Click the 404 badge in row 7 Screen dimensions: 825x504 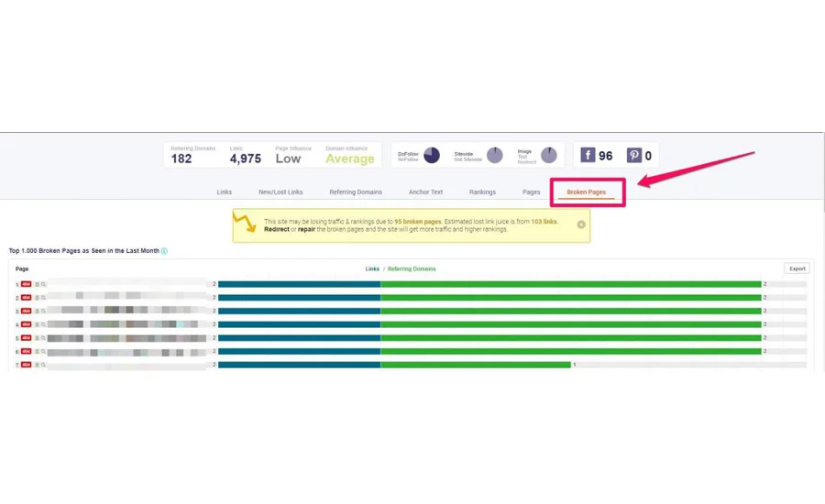26,365
